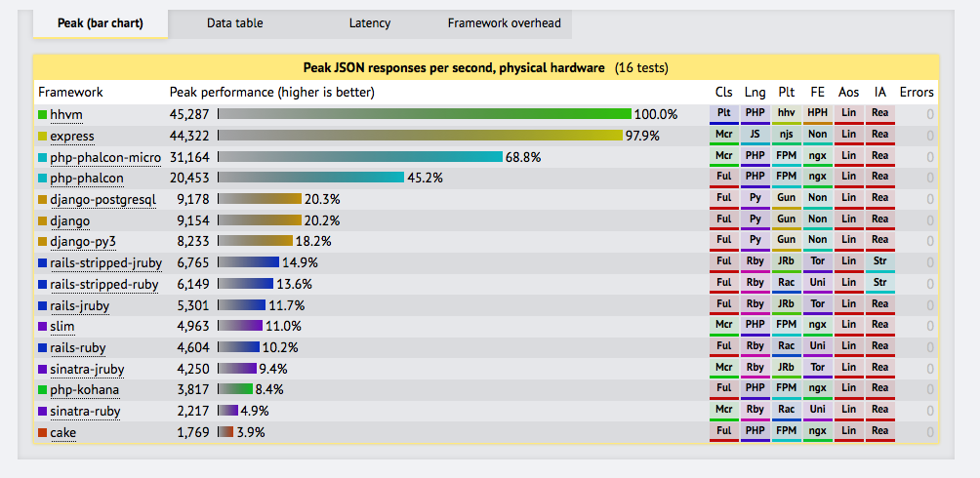The height and width of the screenshot is (478, 980).
Task: Click the Cls column header
Action: click(x=723, y=93)
